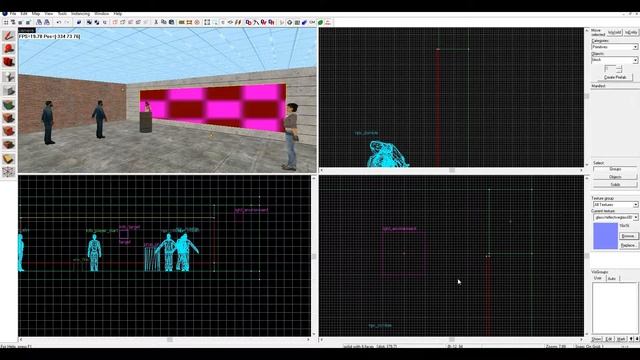Image resolution: width=640 pixels, height=360 pixels.
Task: Click the FPS and Pos readout text
Action: tap(49, 36)
